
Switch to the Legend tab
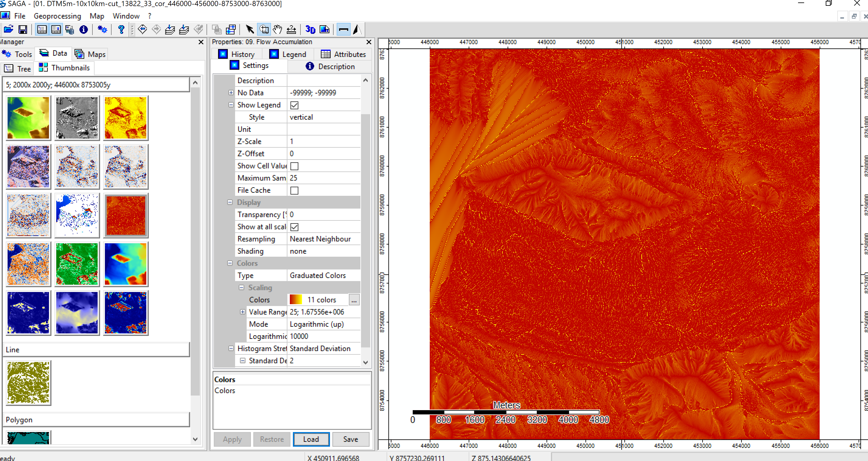pyautogui.click(x=288, y=54)
